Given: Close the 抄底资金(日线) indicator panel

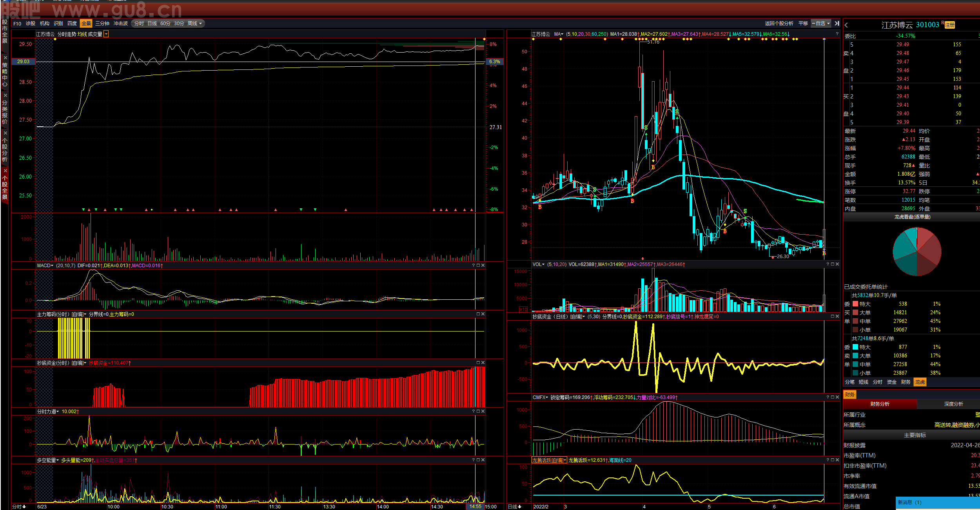Looking at the screenshot, I should 837,316.
